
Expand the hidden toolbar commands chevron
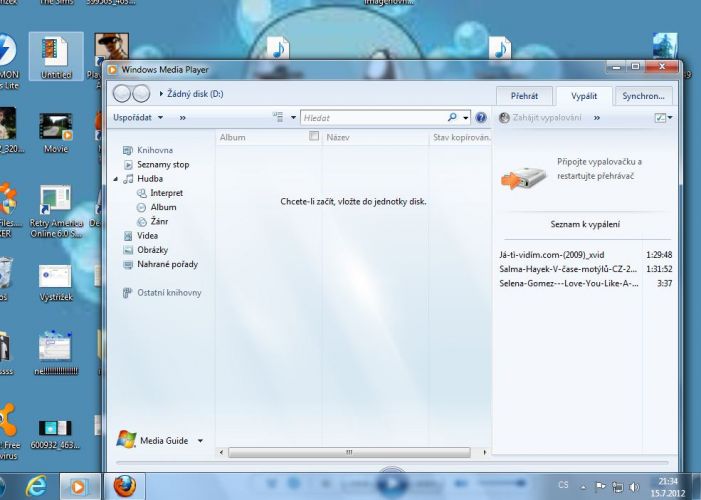[182, 118]
